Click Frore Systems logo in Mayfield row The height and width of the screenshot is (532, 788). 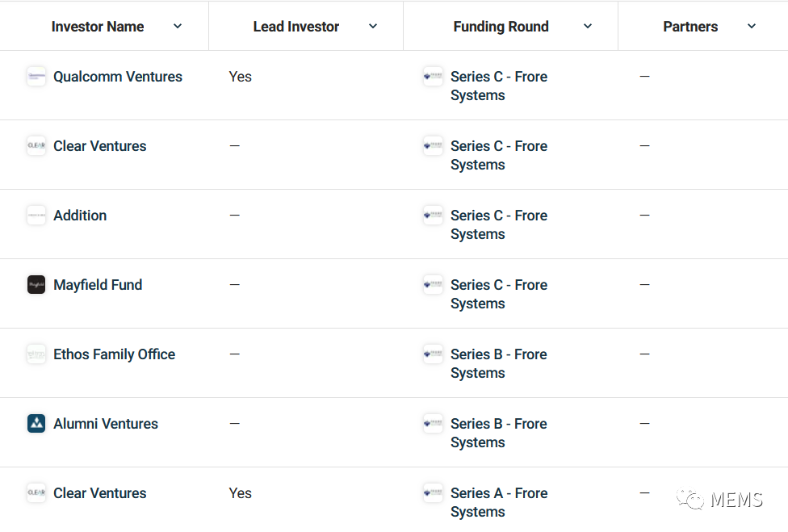[434, 285]
